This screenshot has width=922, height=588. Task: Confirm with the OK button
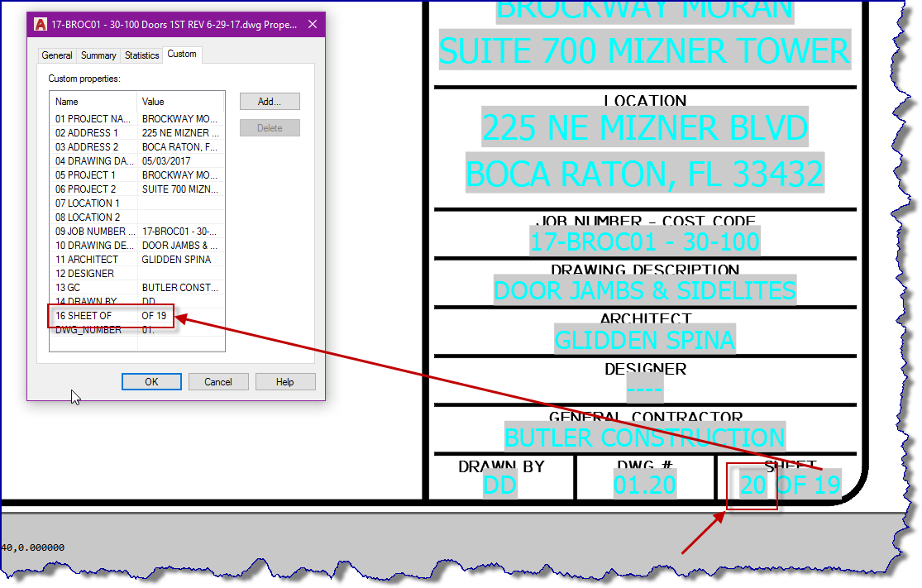151,381
